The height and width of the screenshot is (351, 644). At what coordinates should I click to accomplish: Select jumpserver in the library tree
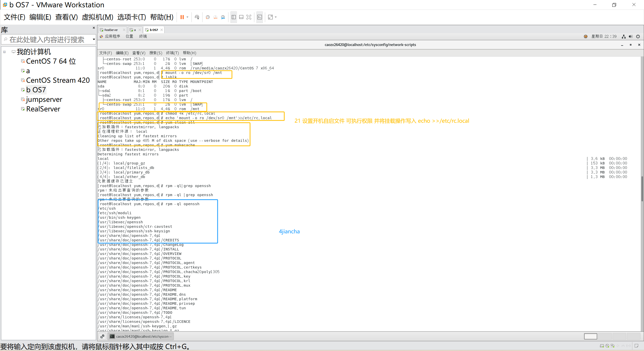pos(44,100)
